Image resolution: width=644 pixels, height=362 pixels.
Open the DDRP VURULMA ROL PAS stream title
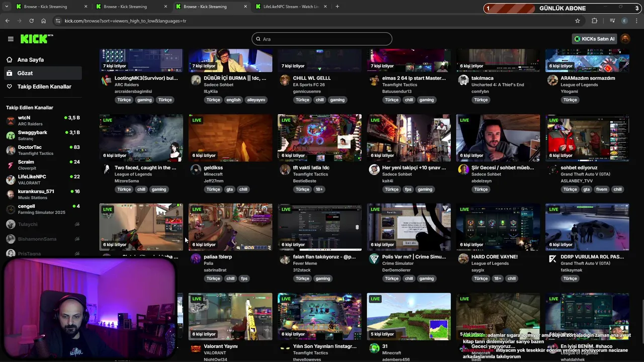(592, 256)
